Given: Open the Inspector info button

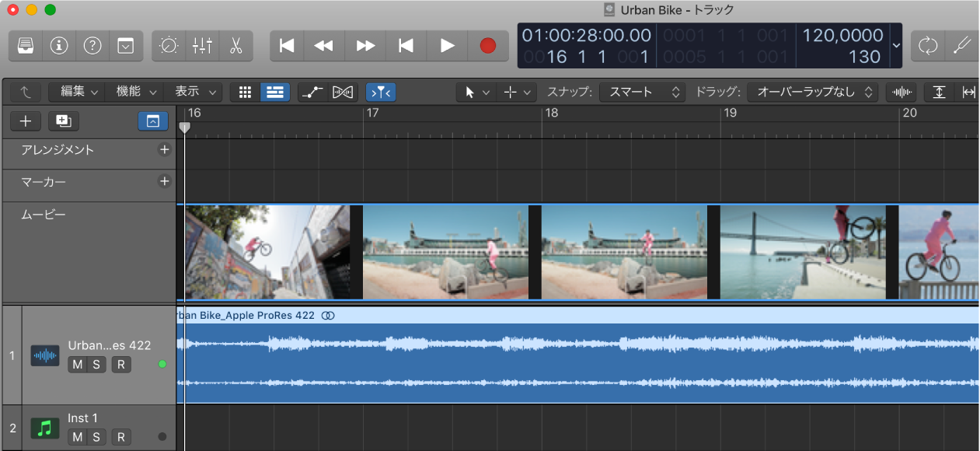Looking at the screenshot, I should coord(59,46).
